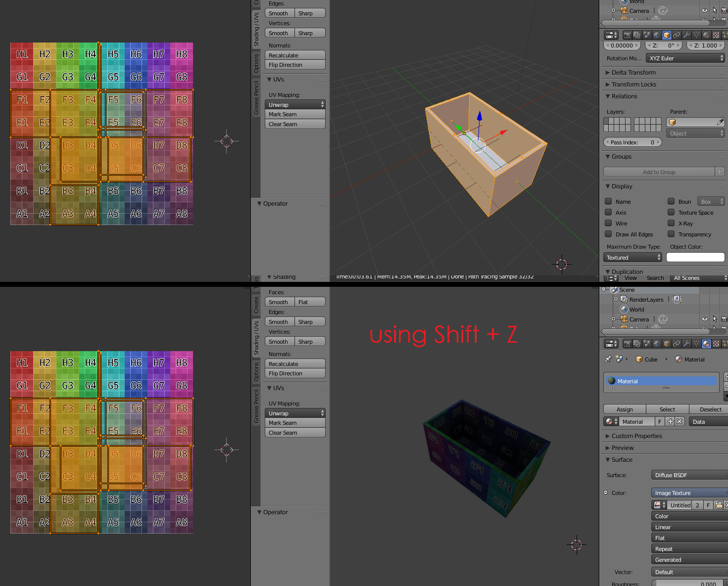Screen dimensions: 728x586
Task: Click RenderLayers icon in lower outliner
Action: coord(624,299)
